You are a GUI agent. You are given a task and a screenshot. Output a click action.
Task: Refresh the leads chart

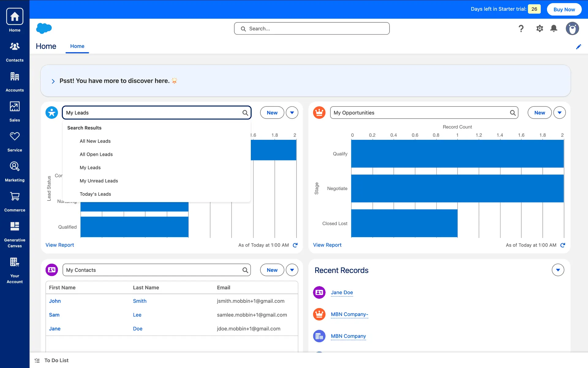295,245
